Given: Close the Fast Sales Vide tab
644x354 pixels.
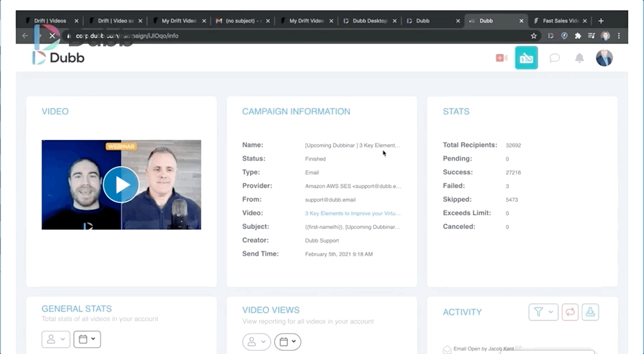Looking at the screenshot, I should point(585,21).
